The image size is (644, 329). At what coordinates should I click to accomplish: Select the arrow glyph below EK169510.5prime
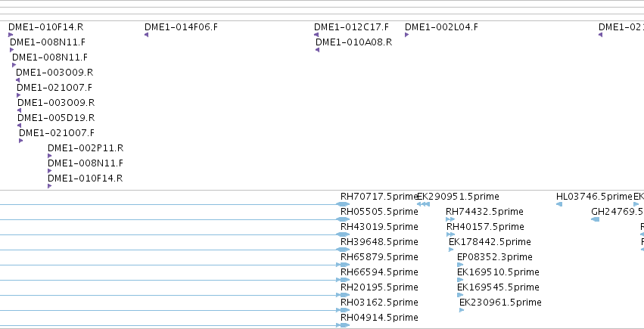(x=460, y=280)
